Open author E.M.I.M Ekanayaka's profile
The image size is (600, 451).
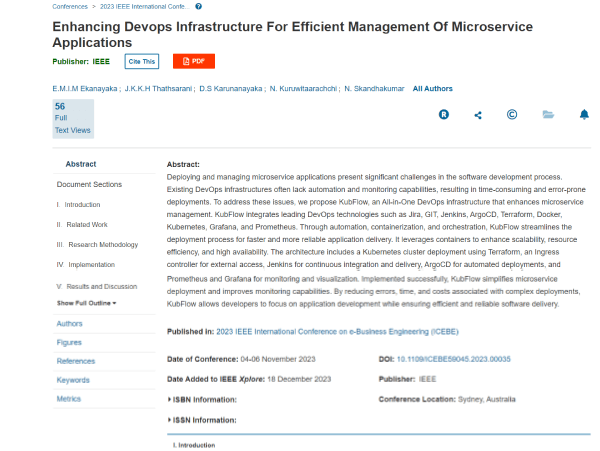[x=85, y=89]
